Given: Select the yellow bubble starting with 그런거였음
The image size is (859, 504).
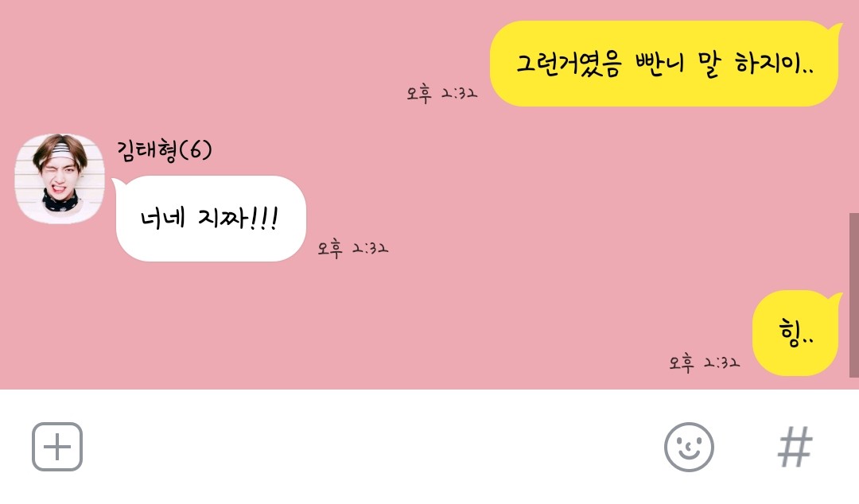Looking at the screenshot, I should 665,64.
